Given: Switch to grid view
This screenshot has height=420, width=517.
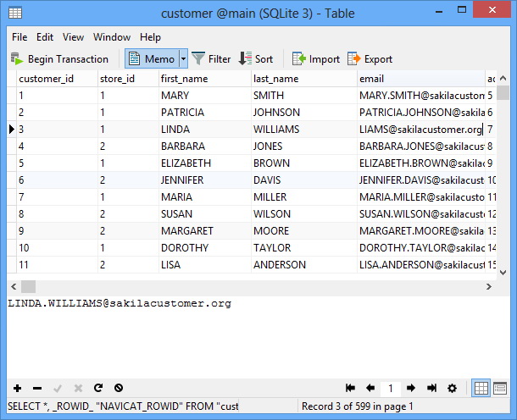Looking at the screenshot, I should (481, 388).
